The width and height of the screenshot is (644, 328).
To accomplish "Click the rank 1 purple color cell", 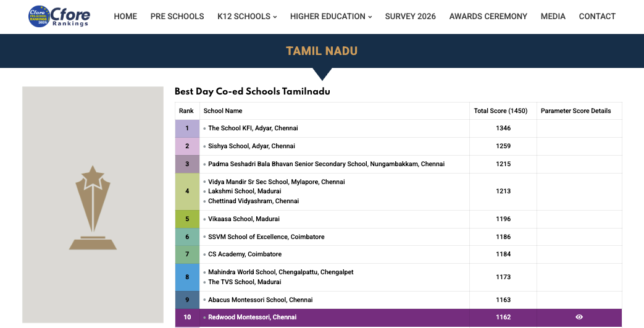I will pos(187,128).
